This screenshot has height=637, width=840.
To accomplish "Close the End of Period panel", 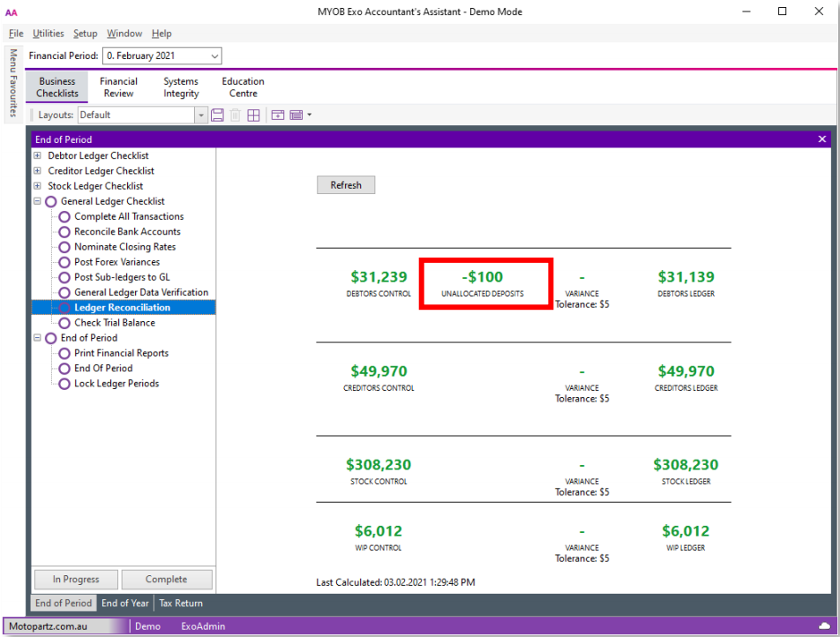I will click(821, 139).
